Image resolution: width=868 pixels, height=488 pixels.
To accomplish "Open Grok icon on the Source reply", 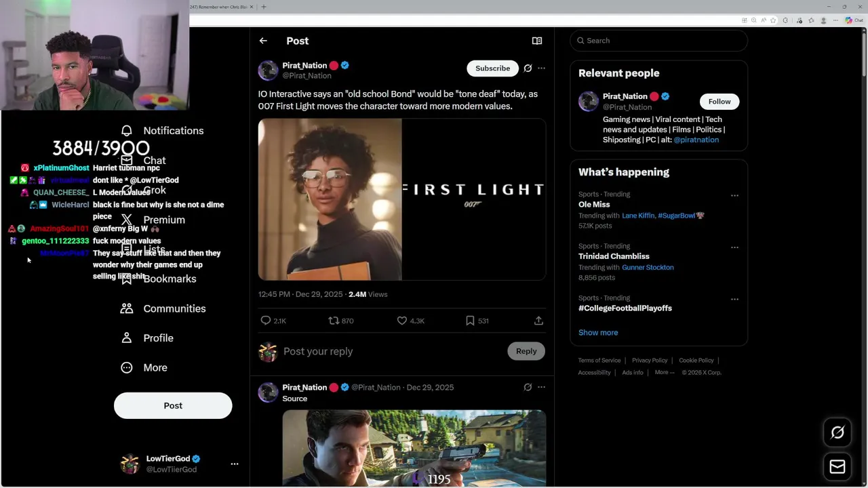I will [x=528, y=387].
